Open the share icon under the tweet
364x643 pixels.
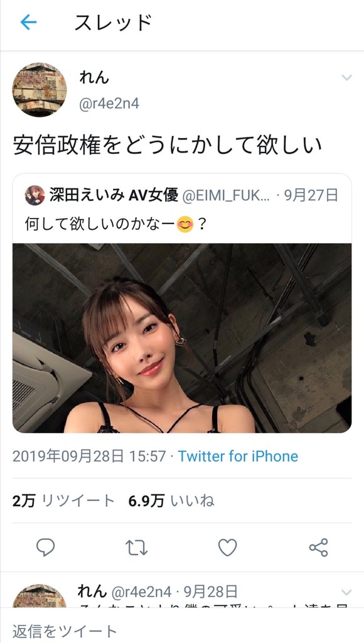point(319,548)
